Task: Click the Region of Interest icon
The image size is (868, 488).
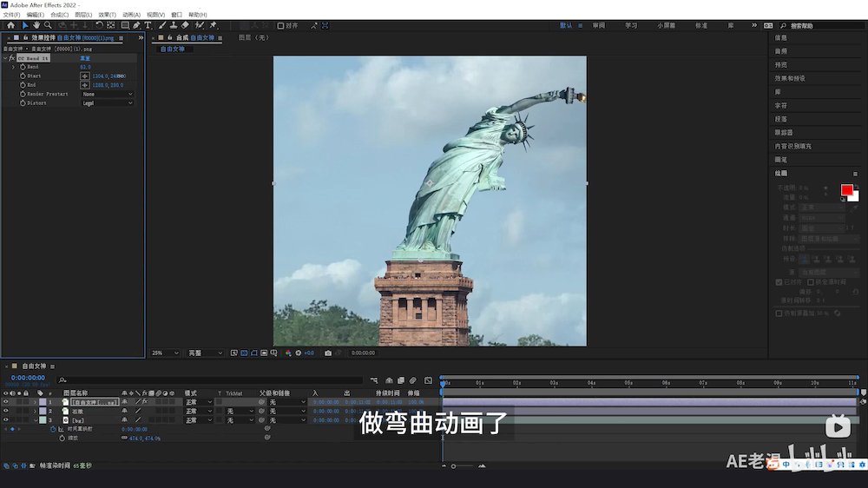Action: (x=264, y=353)
